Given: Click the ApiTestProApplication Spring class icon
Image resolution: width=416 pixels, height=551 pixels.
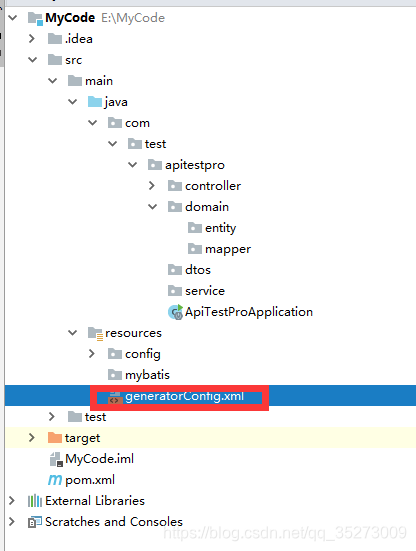Looking at the screenshot, I should tap(175, 312).
